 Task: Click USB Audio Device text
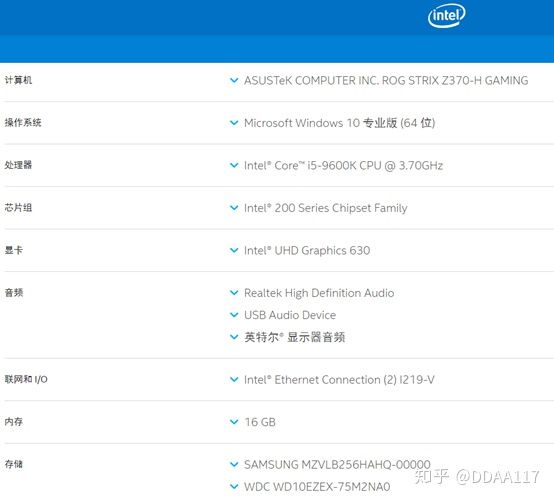(x=290, y=315)
